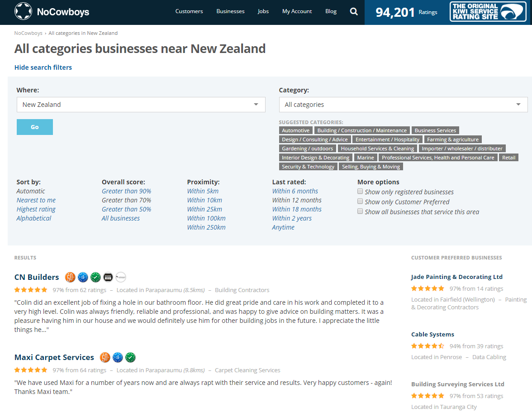Click CN Builders blue megaphone badge
This screenshot has width=532, height=413.
83,277
